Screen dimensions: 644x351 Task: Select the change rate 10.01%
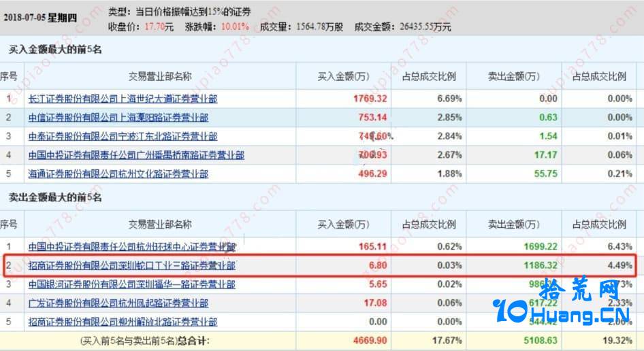point(235,27)
